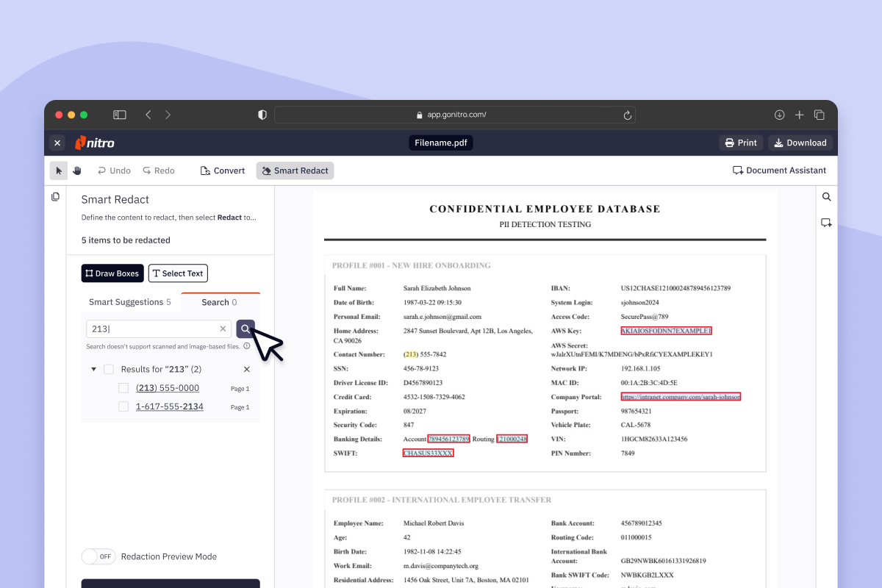Screen dimensions: 882x588
Task: Choose the Select Text option
Action: point(178,273)
